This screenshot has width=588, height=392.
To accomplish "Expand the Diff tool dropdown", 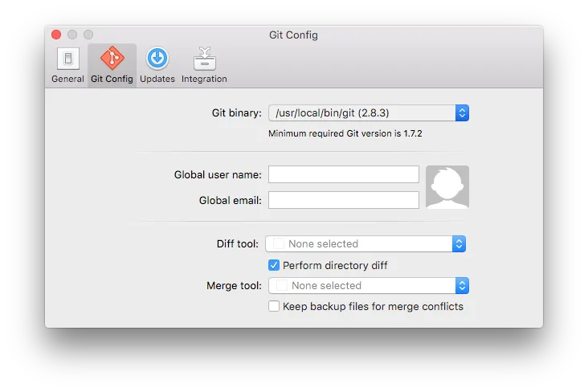I will (x=365, y=244).
